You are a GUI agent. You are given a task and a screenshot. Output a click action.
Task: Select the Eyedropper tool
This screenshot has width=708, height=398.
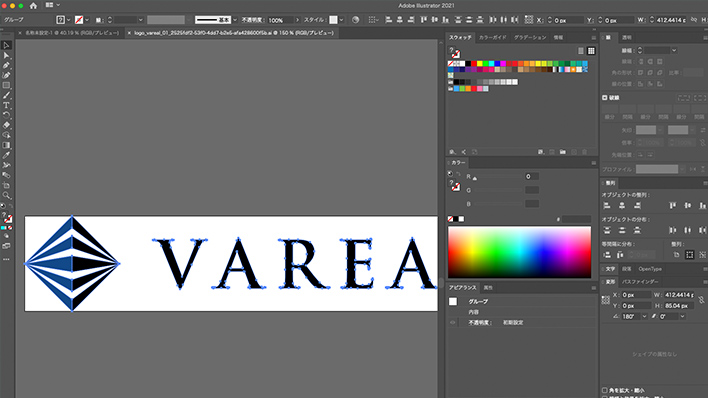coord(6,155)
